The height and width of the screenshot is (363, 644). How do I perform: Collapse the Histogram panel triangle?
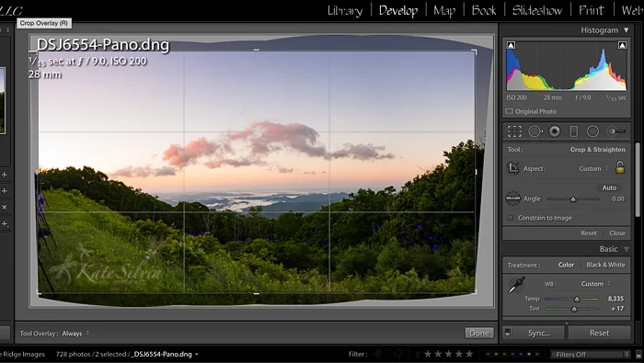[626, 30]
